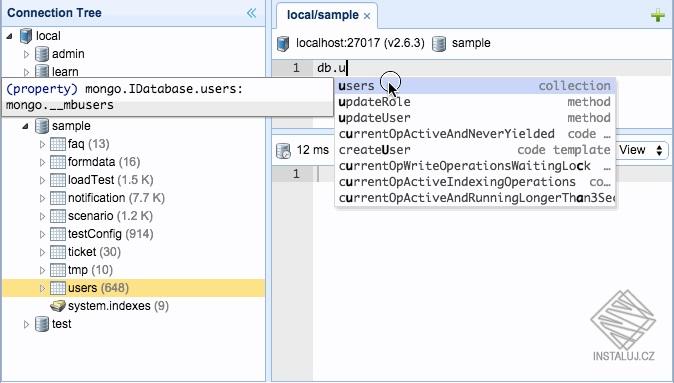Screen dimensions: 674x383
Task: Click the sample database icon in tree
Action: pos(42,126)
